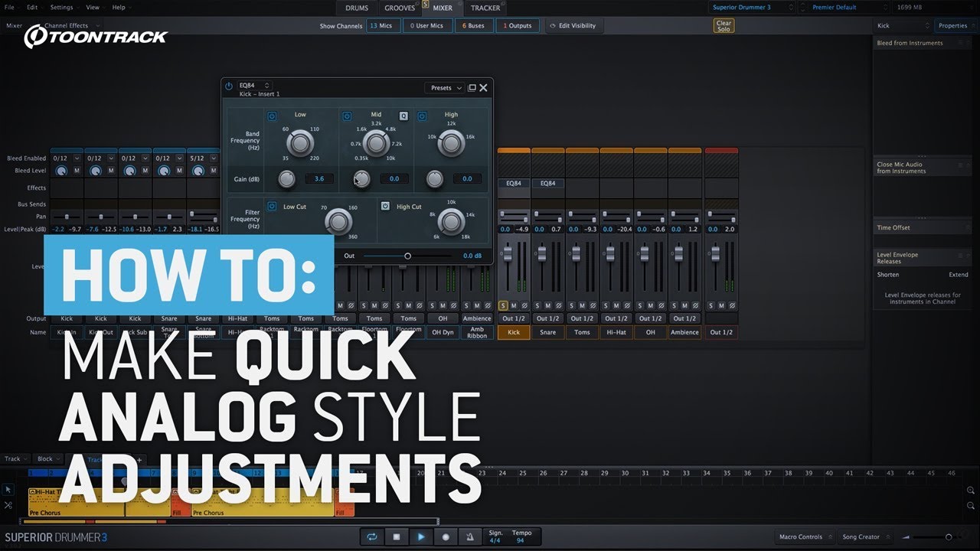Toggle solo on the Kick bus
980x551 pixels.
point(503,305)
